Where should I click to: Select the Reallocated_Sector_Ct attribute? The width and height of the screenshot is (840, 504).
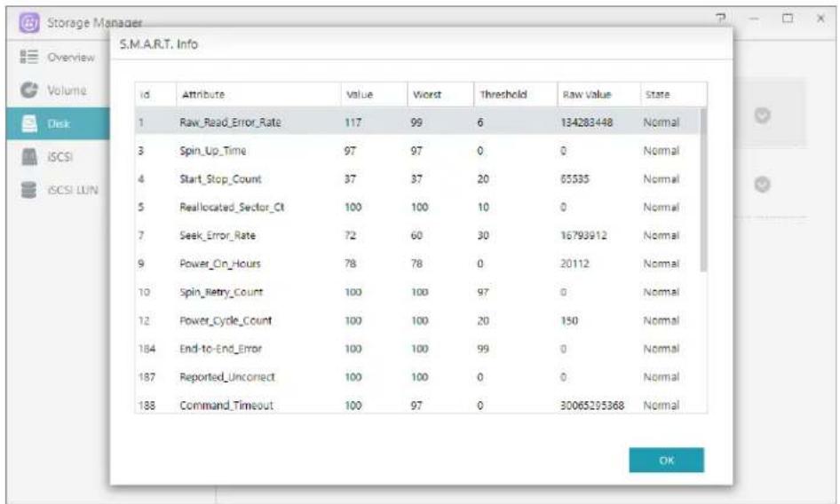(232, 208)
